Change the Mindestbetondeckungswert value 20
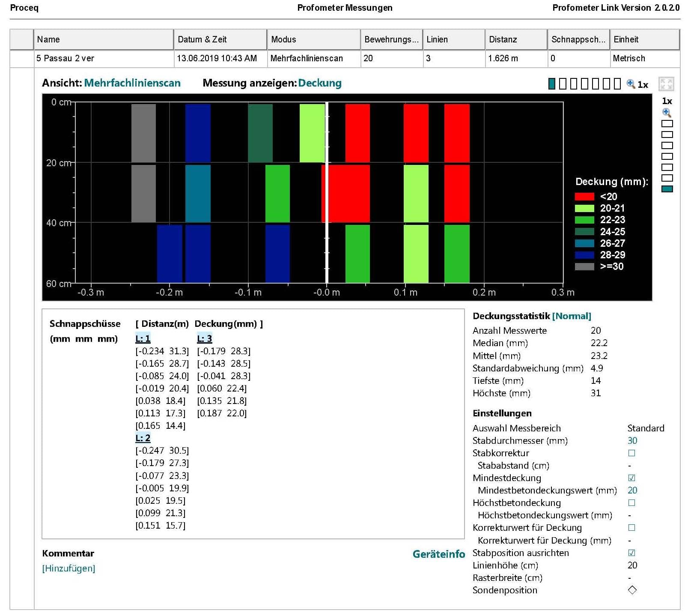Image resolution: width=688 pixels, height=616 pixels. pos(632,490)
